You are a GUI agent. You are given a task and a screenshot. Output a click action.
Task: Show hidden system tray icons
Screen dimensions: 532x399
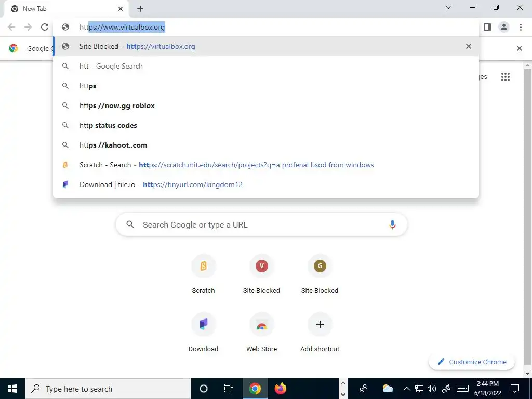[406, 389]
